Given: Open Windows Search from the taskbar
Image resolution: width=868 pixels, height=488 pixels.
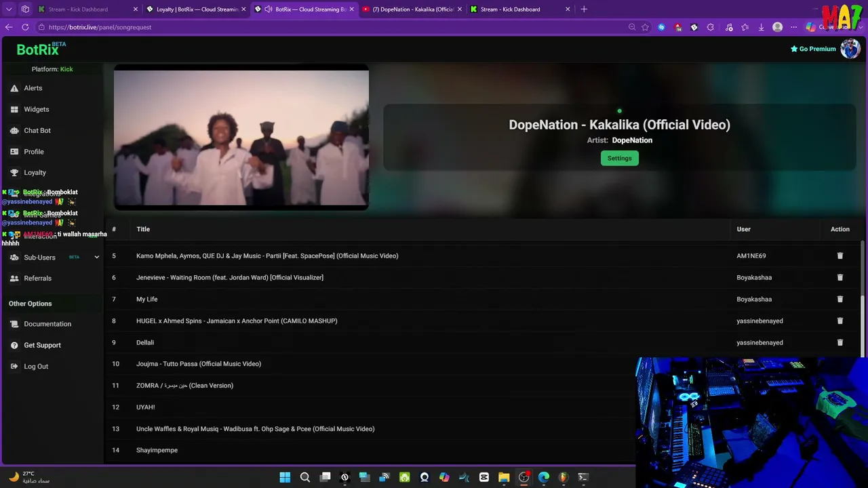Looking at the screenshot, I should 305,477.
